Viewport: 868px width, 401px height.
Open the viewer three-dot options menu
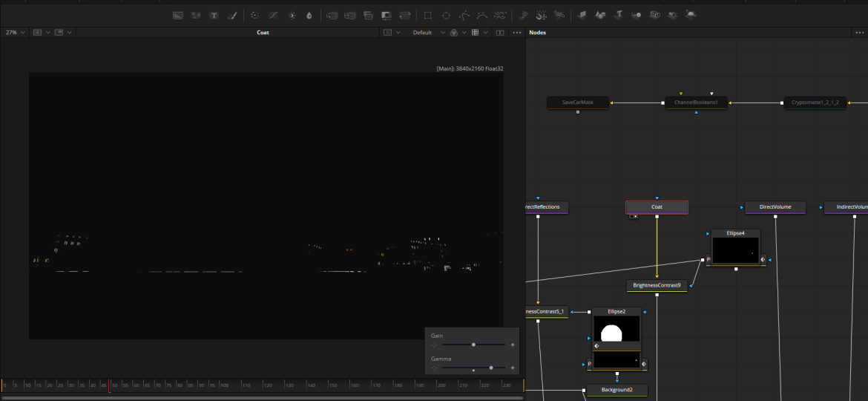(517, 33)
